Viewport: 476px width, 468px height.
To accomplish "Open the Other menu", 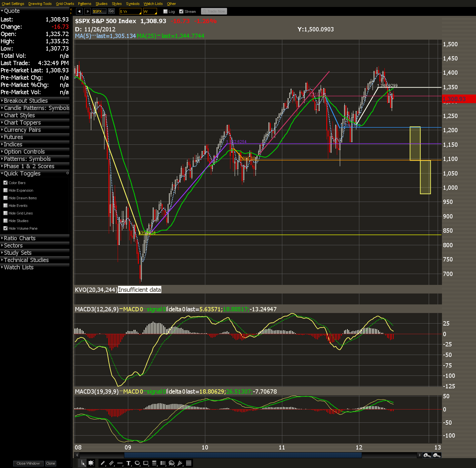I will [x=171, y=4].
